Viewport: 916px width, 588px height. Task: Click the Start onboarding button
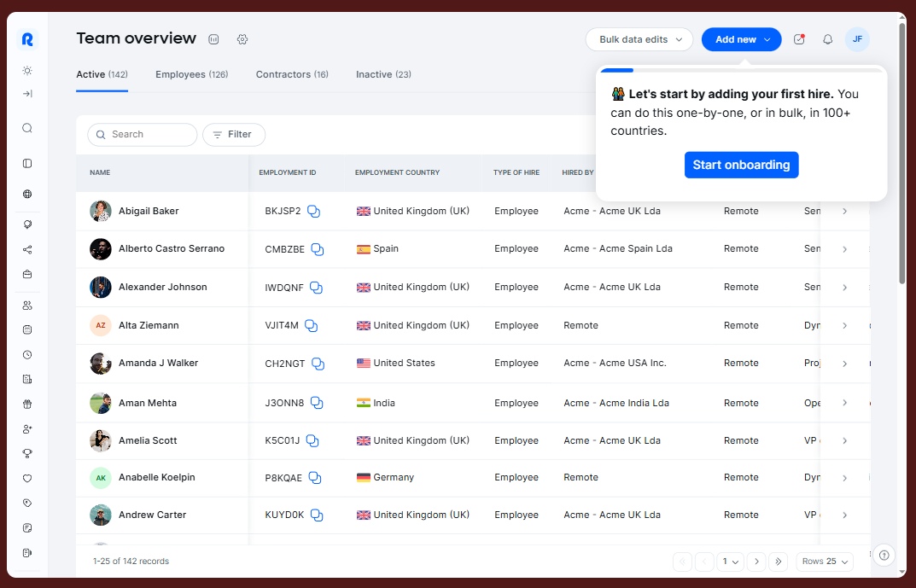click(741, 165)
